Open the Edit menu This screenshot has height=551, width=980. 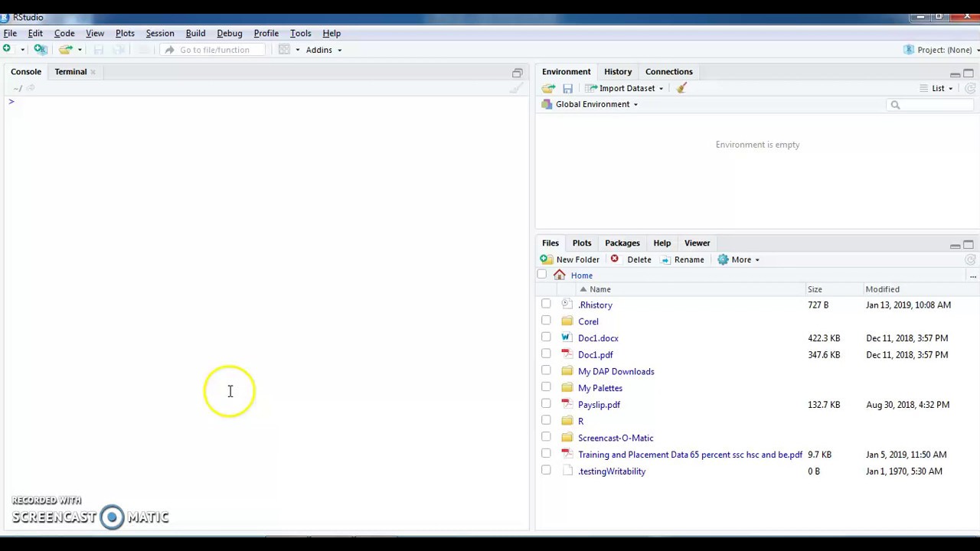(x=35, y=33)
